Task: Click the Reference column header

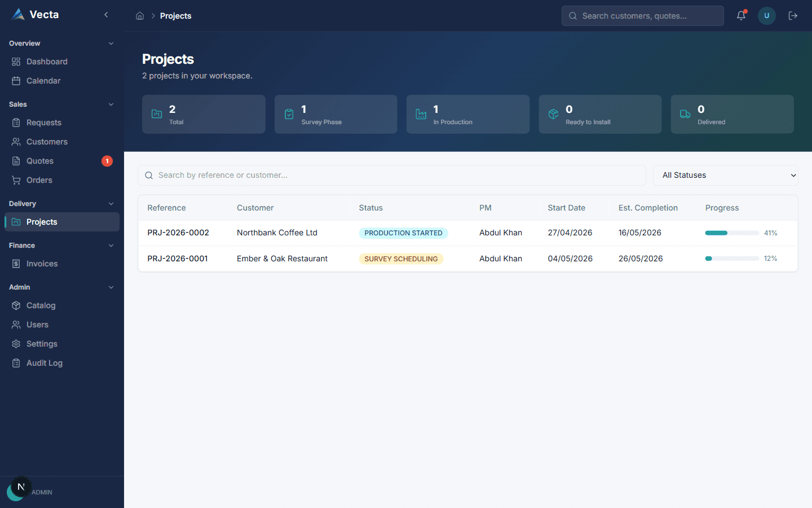Action: [x=166, y=208]
